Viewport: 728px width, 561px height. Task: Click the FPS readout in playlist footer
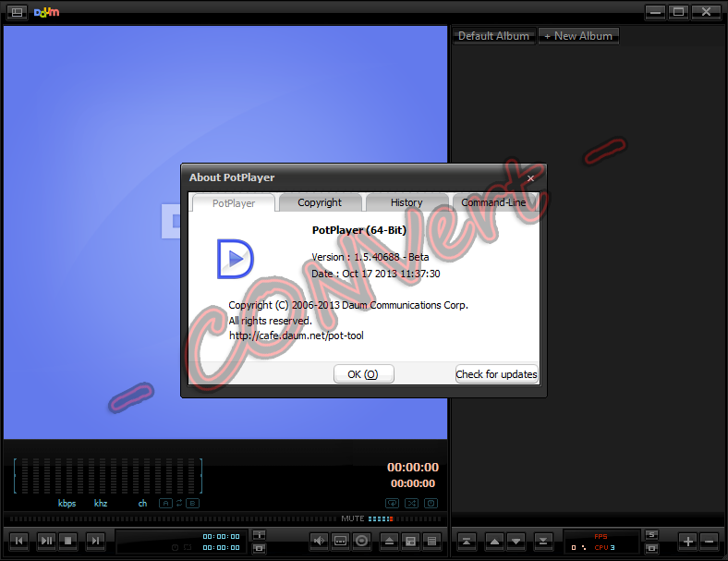[601, 536]
